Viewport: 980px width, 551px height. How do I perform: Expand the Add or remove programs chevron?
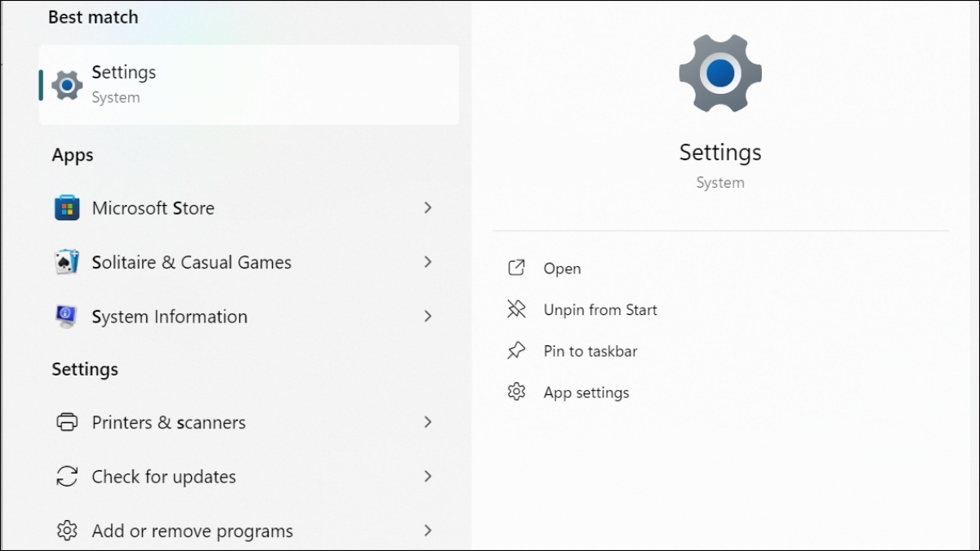point(427,531)
